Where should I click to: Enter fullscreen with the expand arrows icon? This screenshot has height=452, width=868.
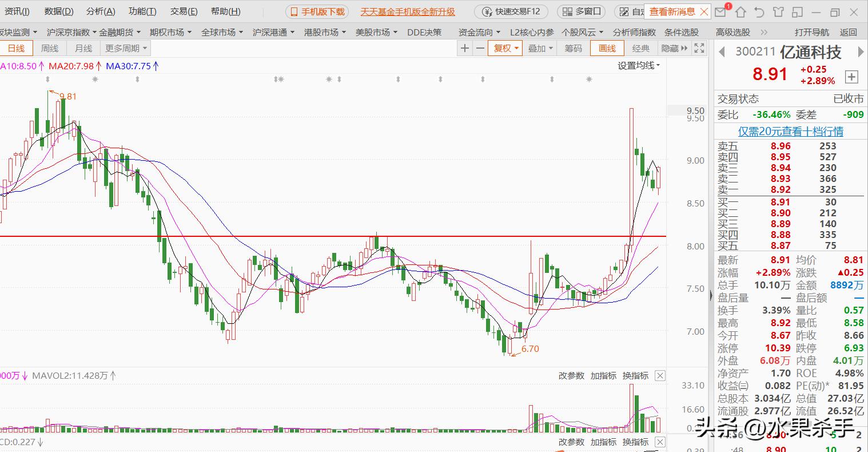[699, 48]
